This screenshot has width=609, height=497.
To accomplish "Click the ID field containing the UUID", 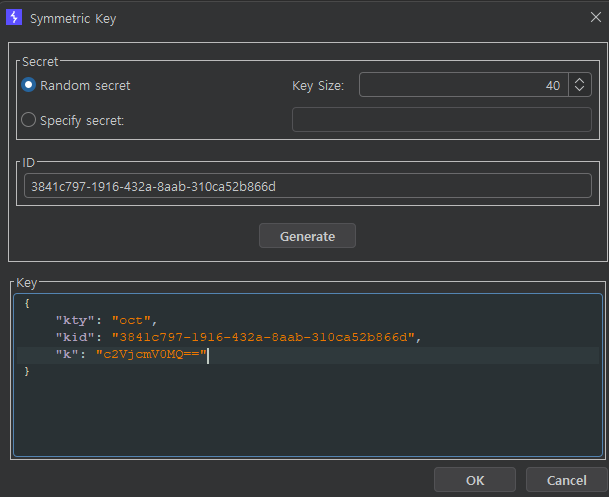I will pyautogui.click(x=308, y=186).
